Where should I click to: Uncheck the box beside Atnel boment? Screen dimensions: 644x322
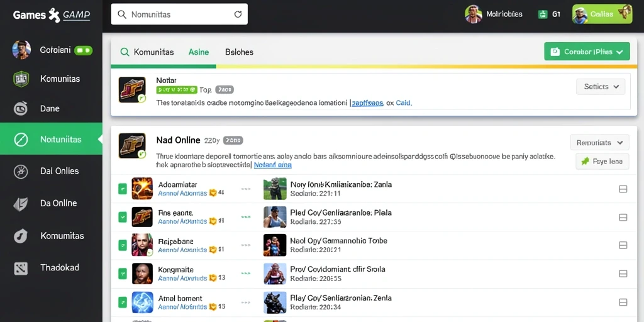click(123, 303)
